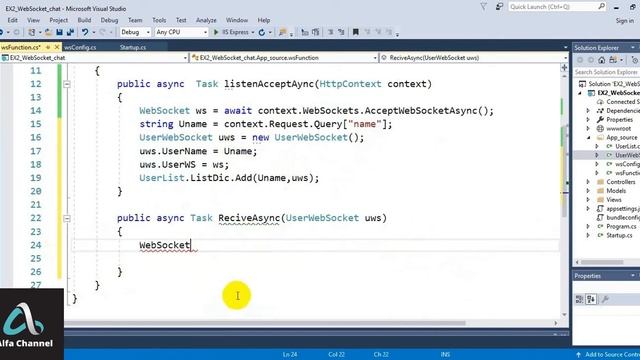Expand the wwwroot node arrow

[x=589, y=129]
